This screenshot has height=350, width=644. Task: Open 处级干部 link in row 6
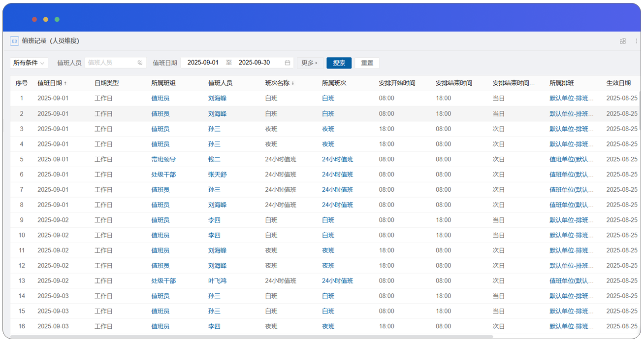click(163, 175)
